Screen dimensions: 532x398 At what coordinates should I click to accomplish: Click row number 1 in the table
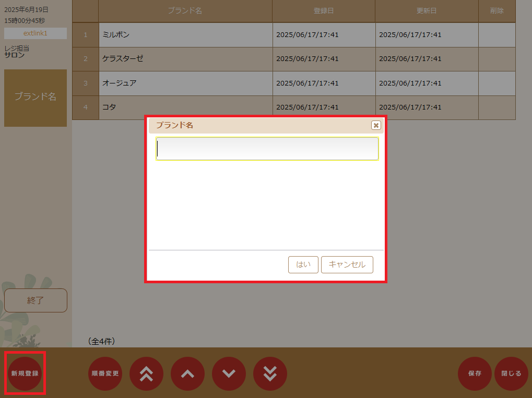tap(86, 35)
